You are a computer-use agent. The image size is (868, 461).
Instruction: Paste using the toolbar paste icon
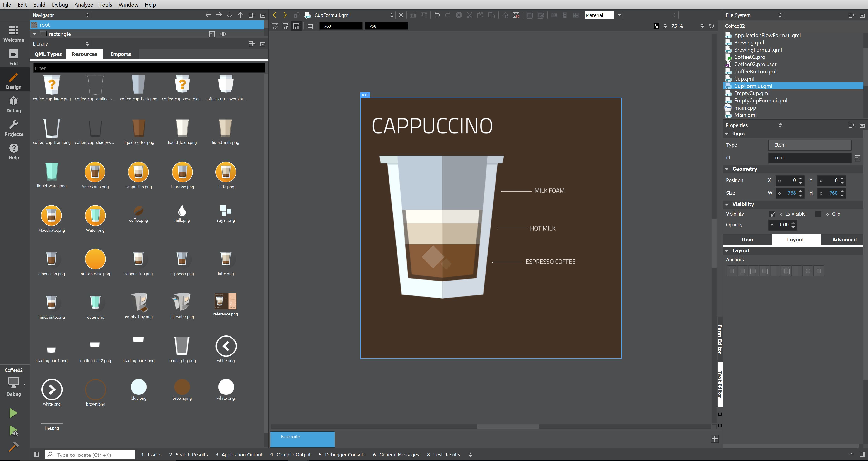coord(491,15)
